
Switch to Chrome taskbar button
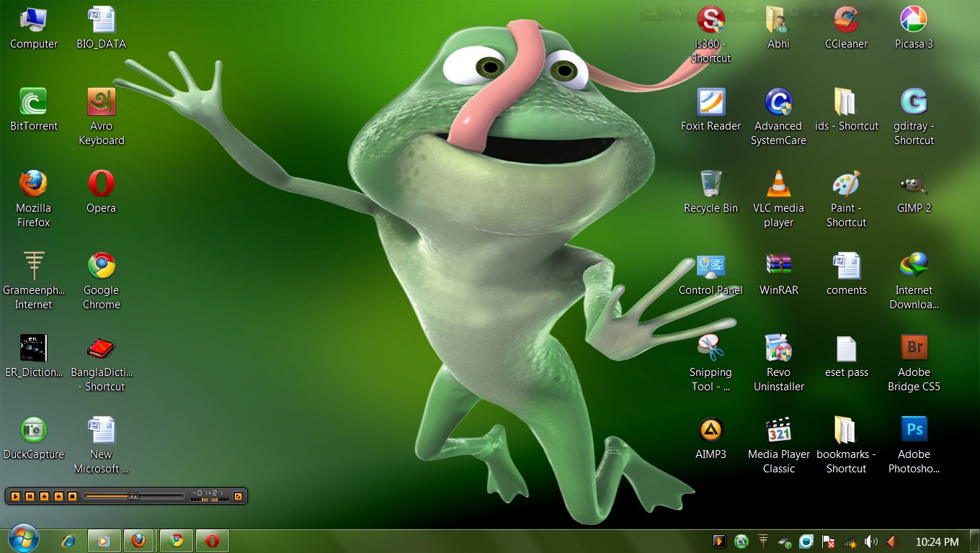pos(176,540)
